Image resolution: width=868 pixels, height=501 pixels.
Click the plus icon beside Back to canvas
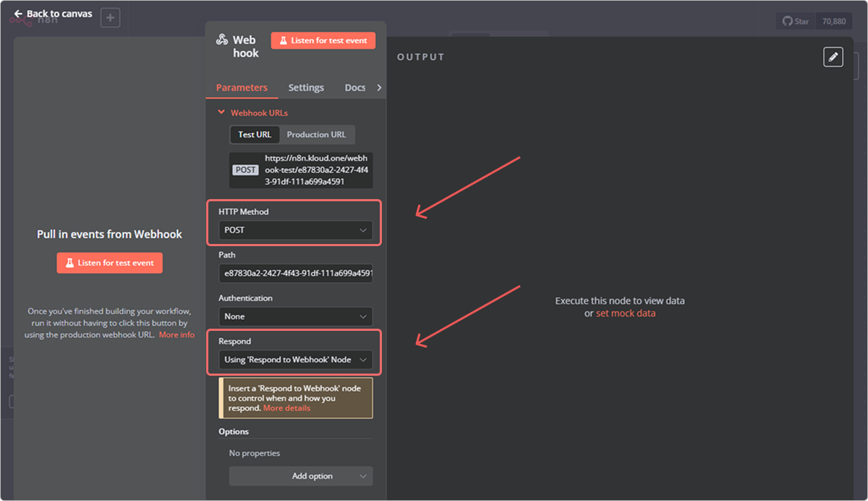(x=110, y=18)
